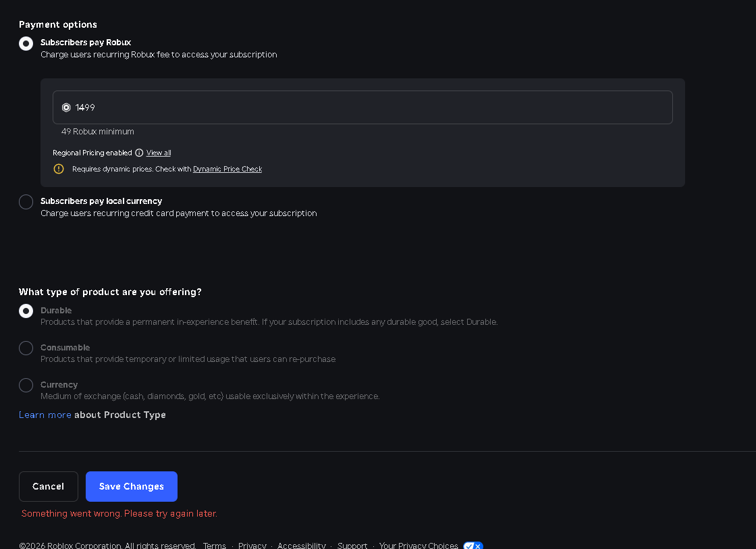Choose the Currency product type
756x549 pixels.
pos(26,385)
